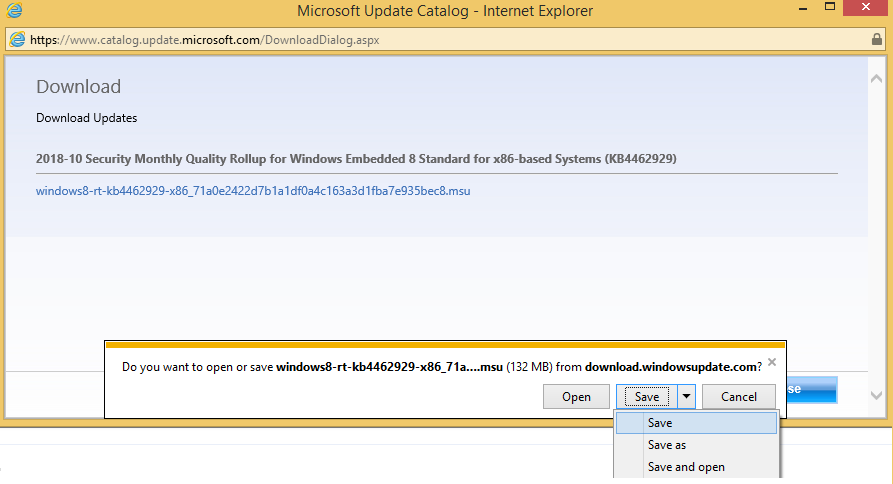Minimize the Internet Explorer window
Screen dimensions: 893x484
(x=803, y=9)
